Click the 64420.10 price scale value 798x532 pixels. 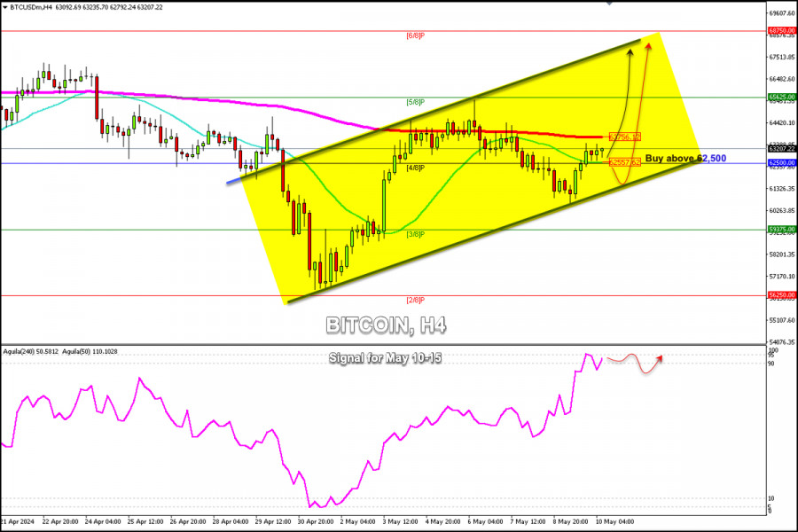coord(782,122)
